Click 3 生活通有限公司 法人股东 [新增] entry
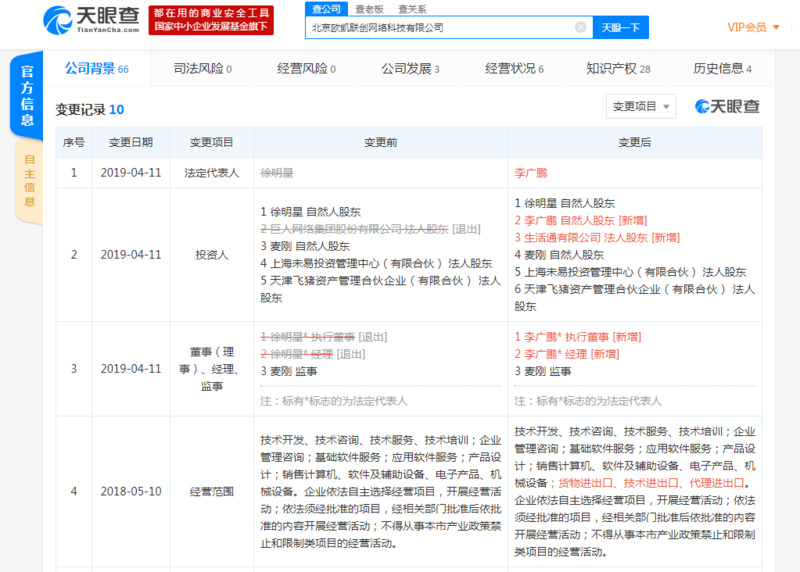The height and width of the screenshot is (572, 800). (x=597, y=238)
